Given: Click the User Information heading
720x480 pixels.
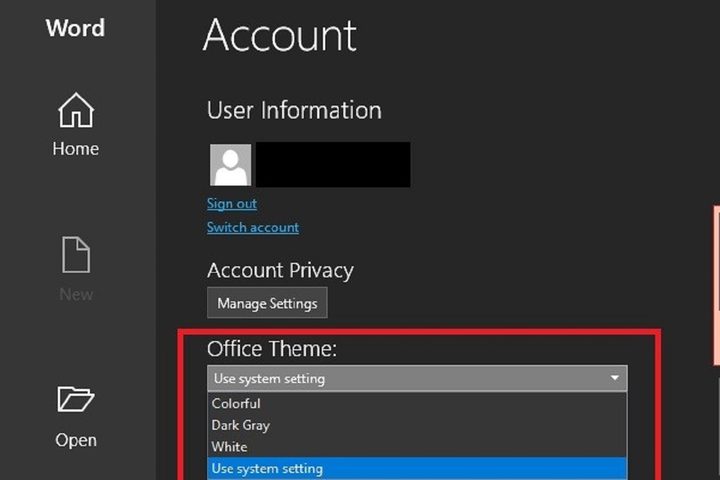Looking at the screenshot, I should click(294, 110).
